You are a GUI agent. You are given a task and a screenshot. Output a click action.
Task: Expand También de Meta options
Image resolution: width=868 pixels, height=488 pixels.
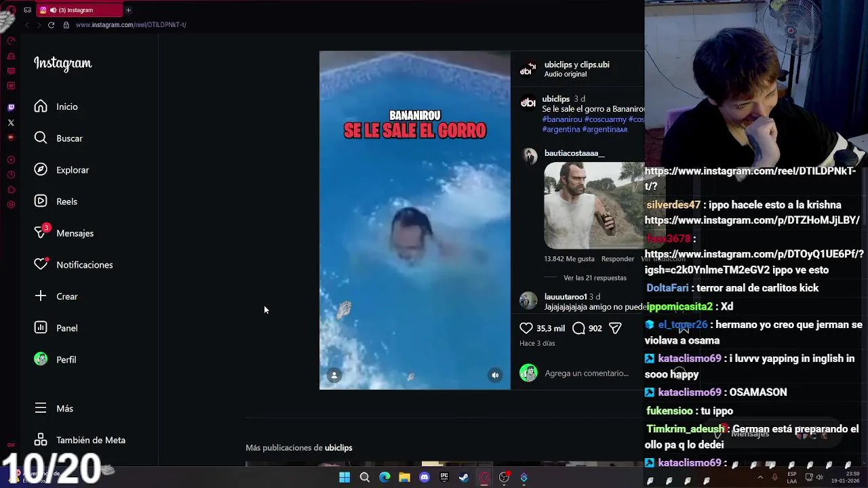80,440
